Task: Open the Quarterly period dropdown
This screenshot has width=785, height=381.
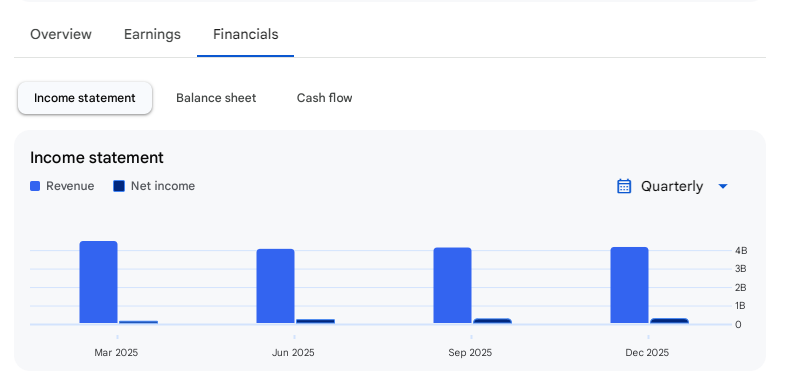Action: (672, 186)
